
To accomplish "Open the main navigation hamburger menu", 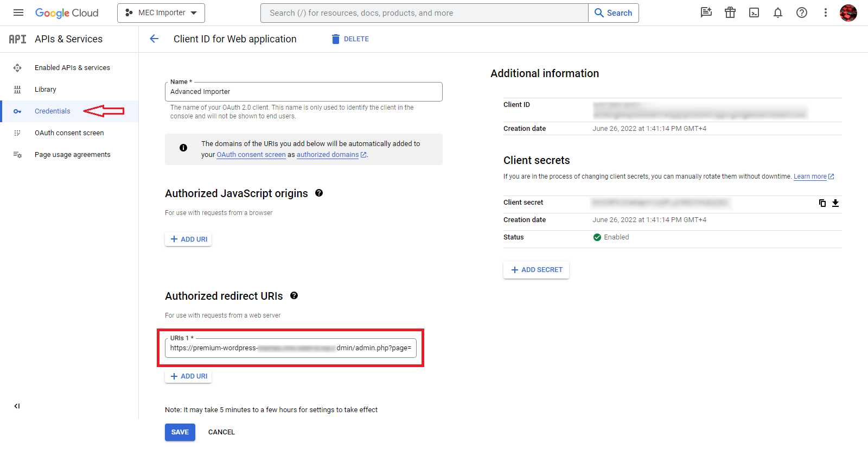I will click(18, 12).
